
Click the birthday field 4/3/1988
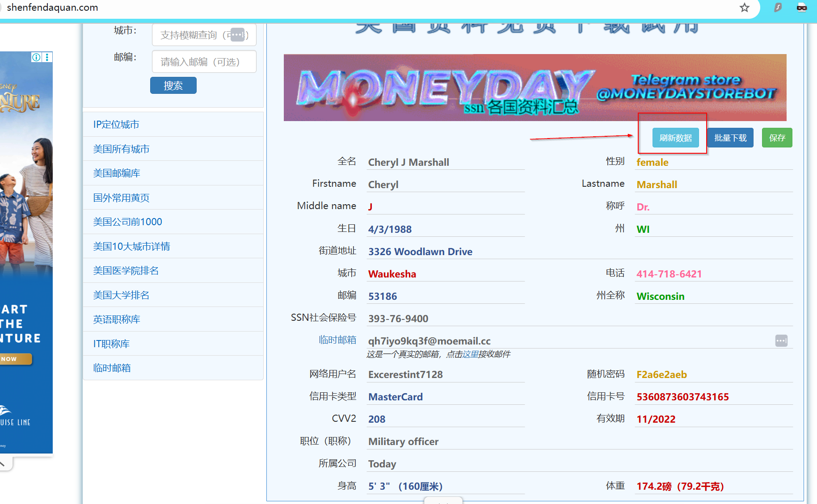tap(446, 229)
